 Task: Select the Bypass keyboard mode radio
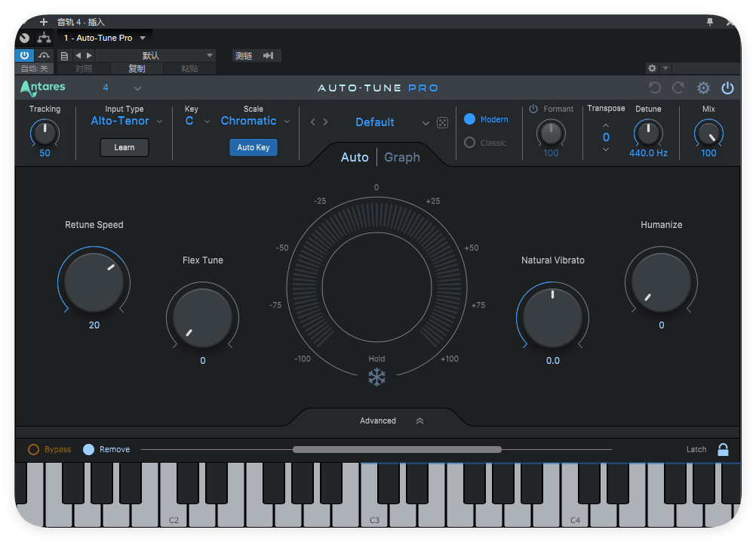click(33, 449)
